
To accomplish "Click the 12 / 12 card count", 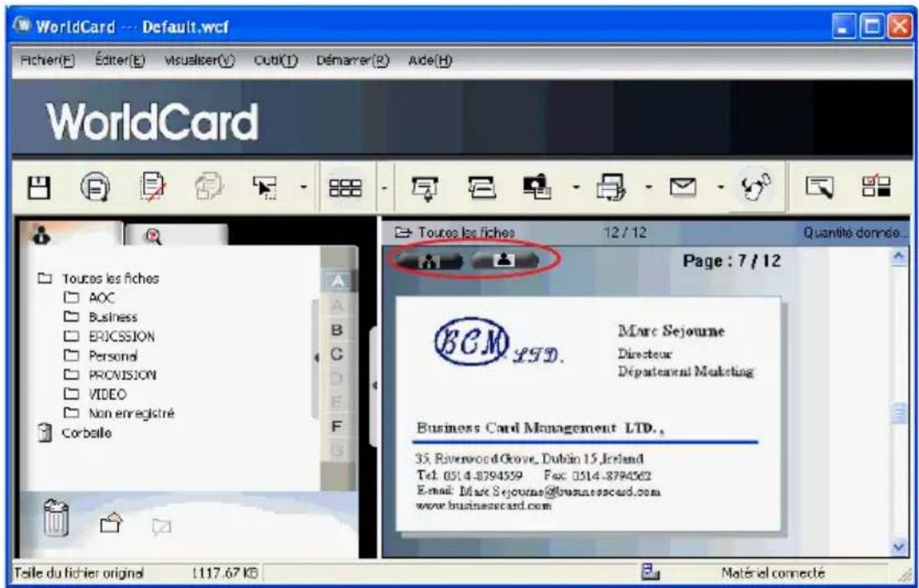I will pos(625,233).
